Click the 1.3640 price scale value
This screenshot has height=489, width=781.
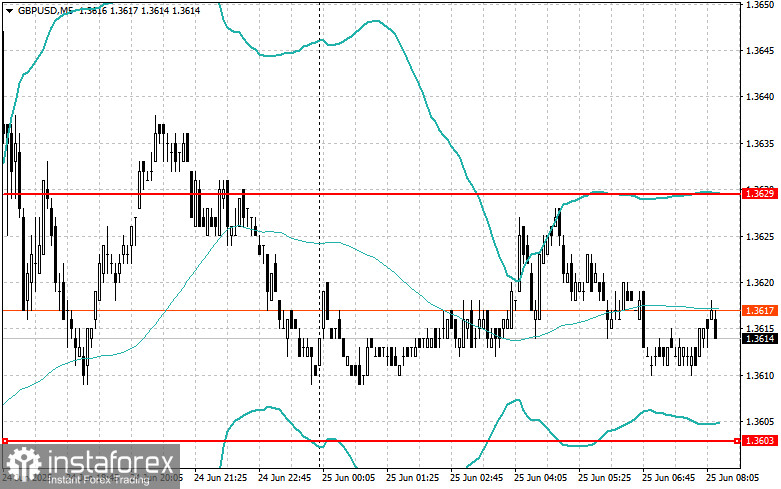tap(760, 97)
